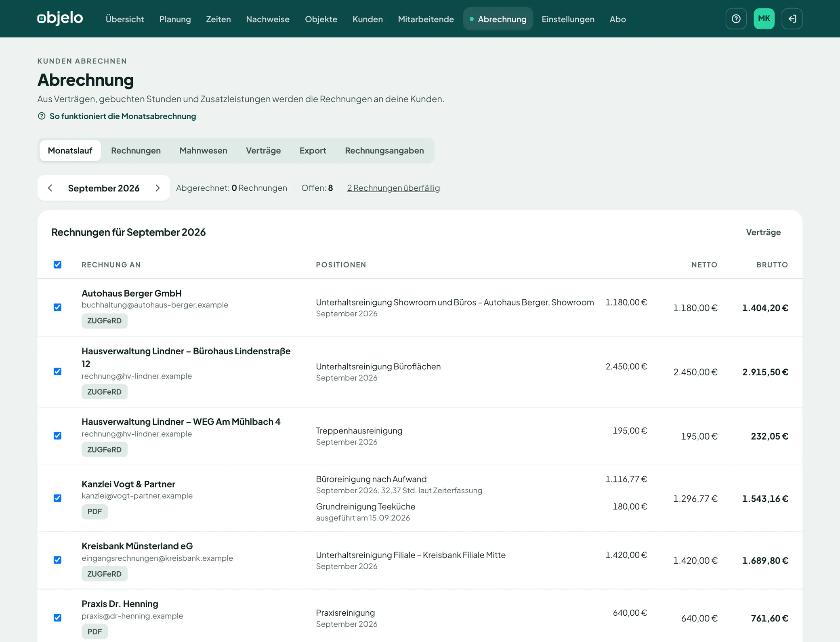Open the Mitarbeitende navigation item
The width and height of the screenshot is (840, 642).
tap(426, 19)
